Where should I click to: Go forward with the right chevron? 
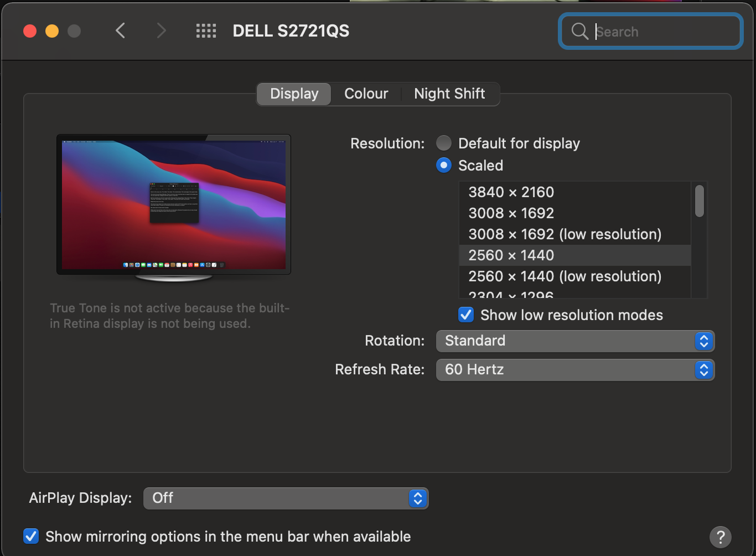[x=161, y=30]
